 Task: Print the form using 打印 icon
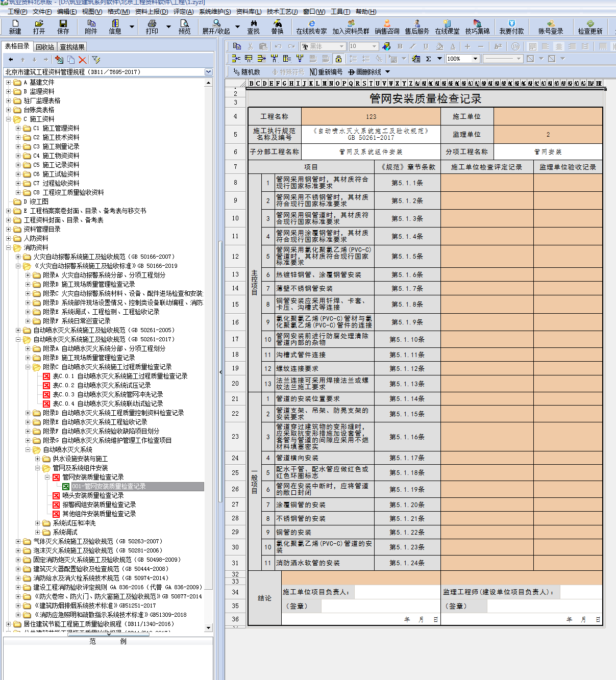coord(152,27)
